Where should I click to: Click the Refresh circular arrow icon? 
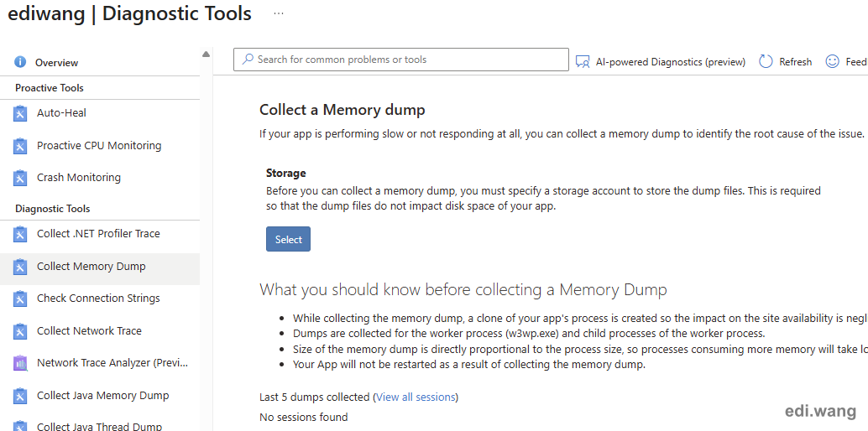pos(766,61)
